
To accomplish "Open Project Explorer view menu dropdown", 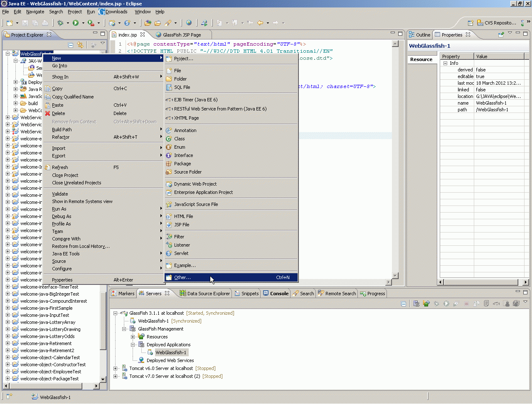I will pos(103,44).
